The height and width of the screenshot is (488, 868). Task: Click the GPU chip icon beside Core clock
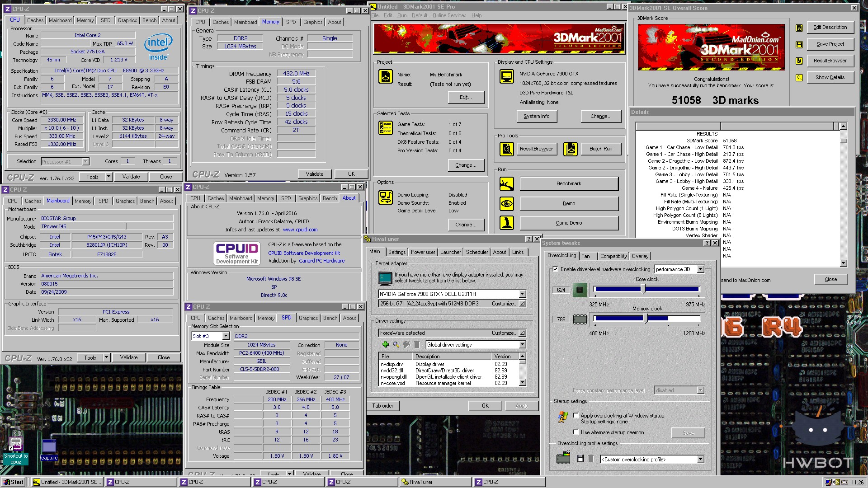coord(579,290)
